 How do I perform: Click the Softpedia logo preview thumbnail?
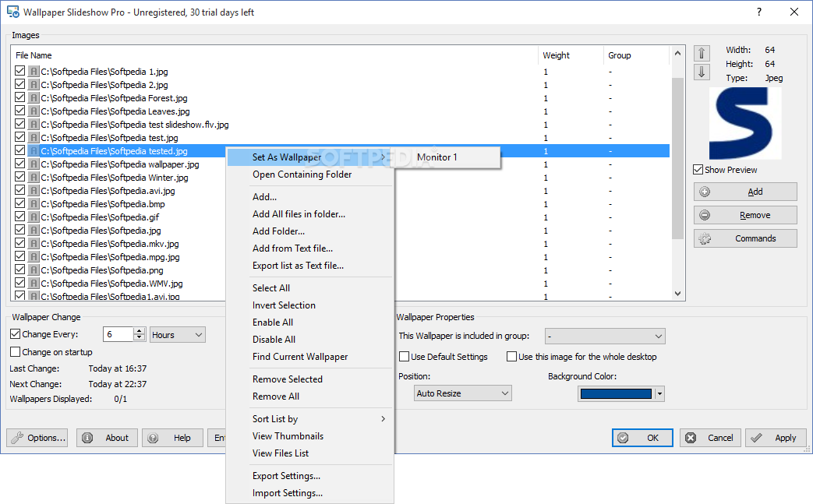point(745,123)
